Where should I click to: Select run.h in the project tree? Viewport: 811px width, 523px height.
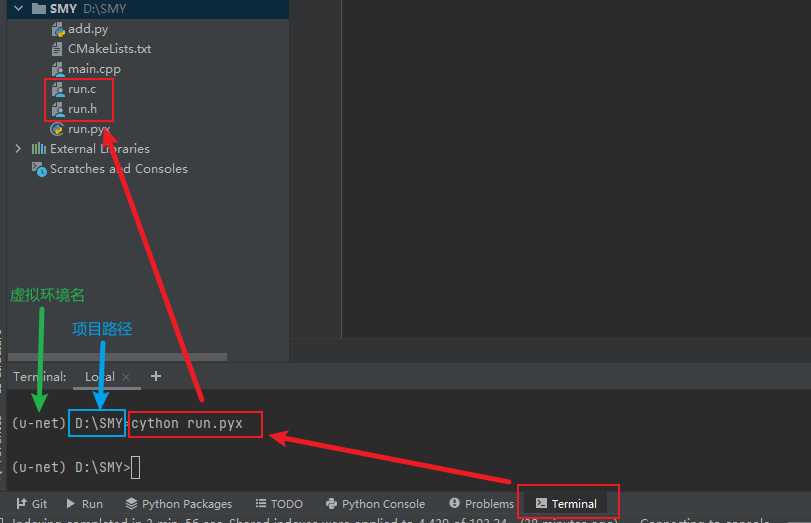(82, 109)
